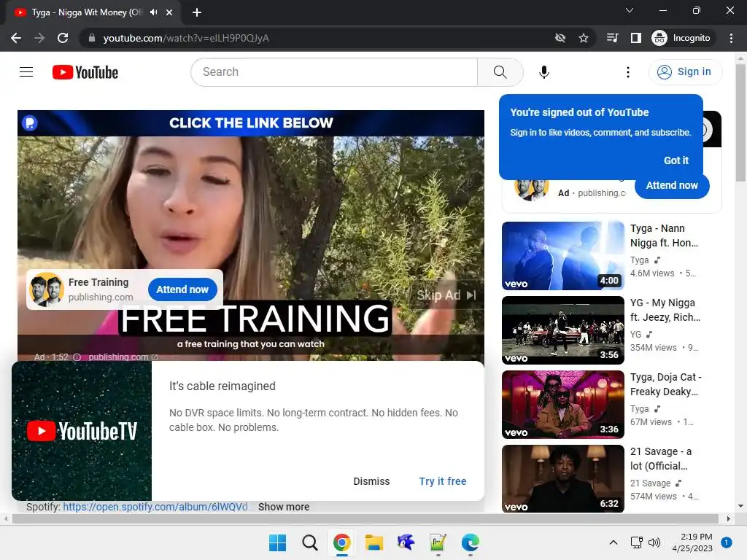
Task: Reload the page with the refresh icon
Action: [x=63, y=38]
